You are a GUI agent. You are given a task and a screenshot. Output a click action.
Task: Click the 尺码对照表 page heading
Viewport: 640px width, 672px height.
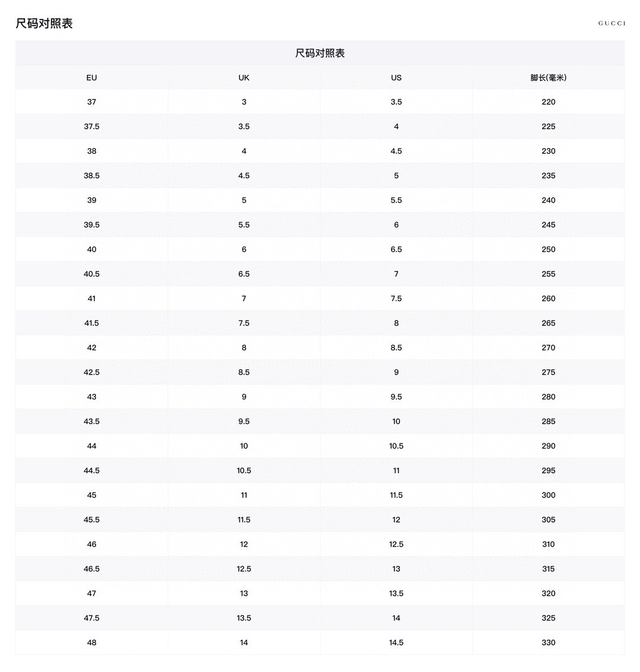[44, 23]
